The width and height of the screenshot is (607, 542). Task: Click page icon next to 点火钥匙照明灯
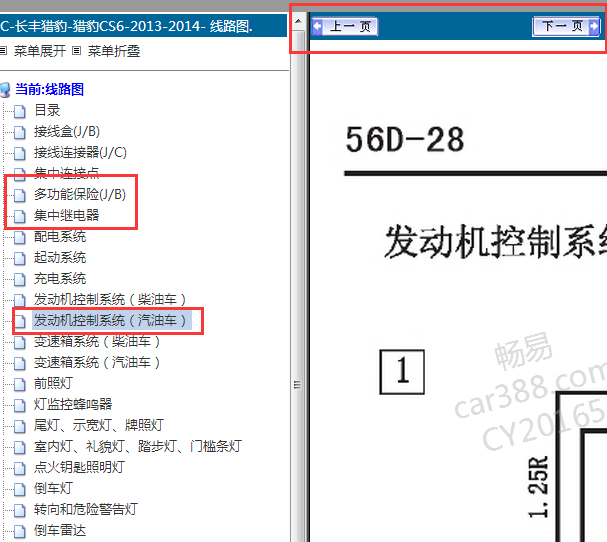[x=20, y=468]
